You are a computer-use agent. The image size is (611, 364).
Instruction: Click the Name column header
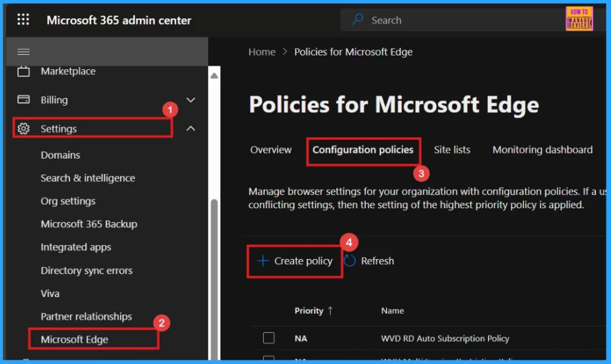tap(393, 311)
